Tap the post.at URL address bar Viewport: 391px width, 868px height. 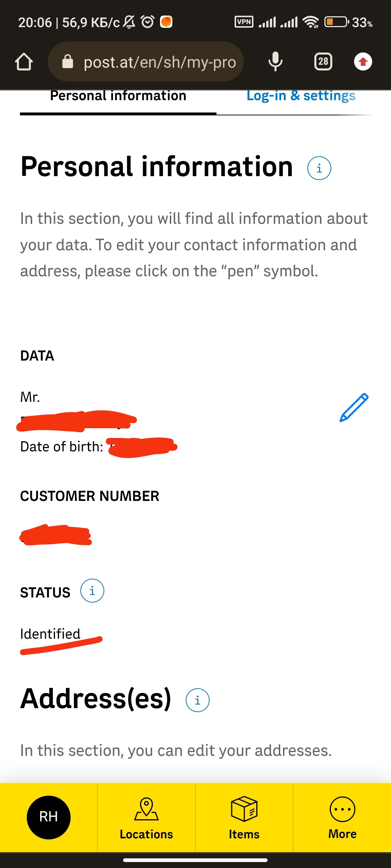click(x=159, y=62)
